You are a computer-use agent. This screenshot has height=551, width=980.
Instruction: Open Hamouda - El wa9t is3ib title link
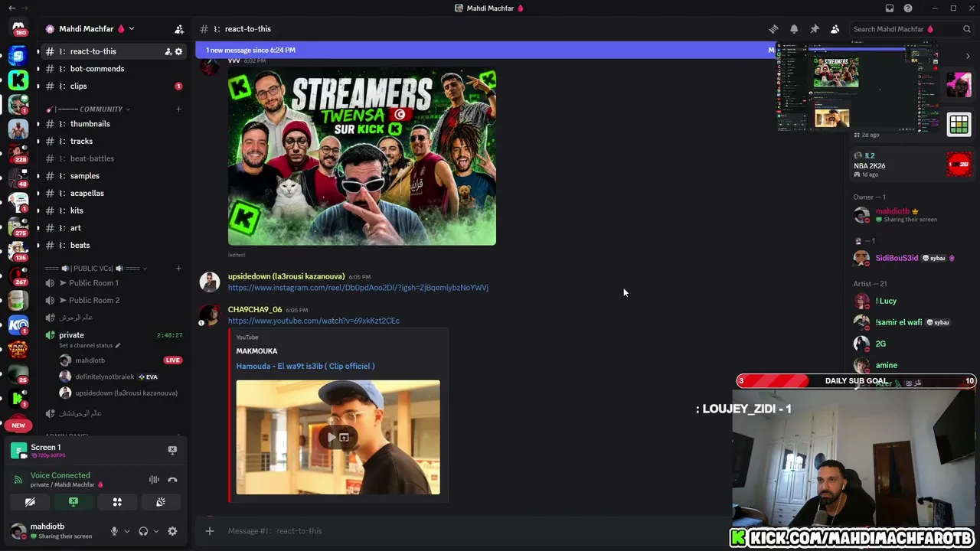[x=305, y=366]
